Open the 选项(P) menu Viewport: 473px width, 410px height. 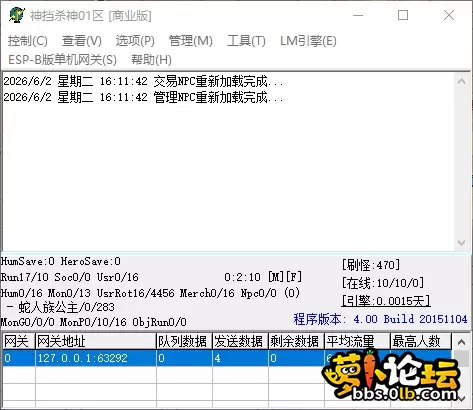[135, 41]
